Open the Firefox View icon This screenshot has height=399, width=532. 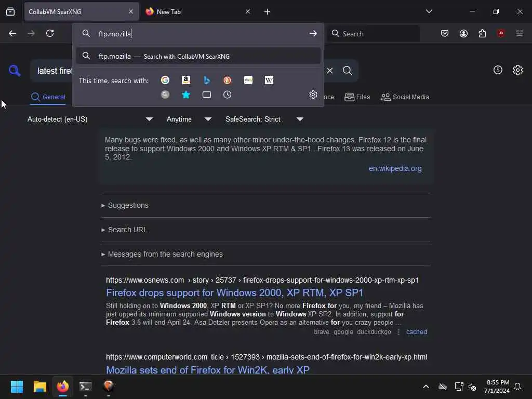(x=10, y=11)
